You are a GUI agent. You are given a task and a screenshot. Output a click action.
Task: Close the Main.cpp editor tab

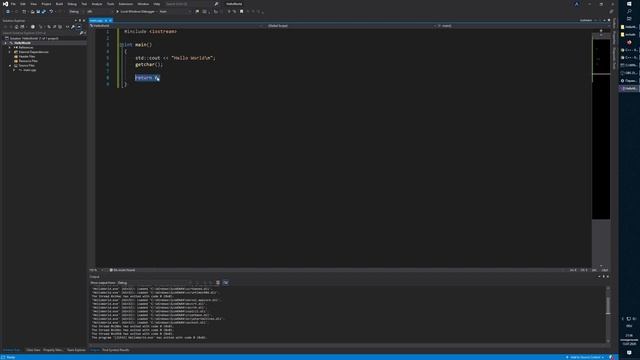click(110, 20)
